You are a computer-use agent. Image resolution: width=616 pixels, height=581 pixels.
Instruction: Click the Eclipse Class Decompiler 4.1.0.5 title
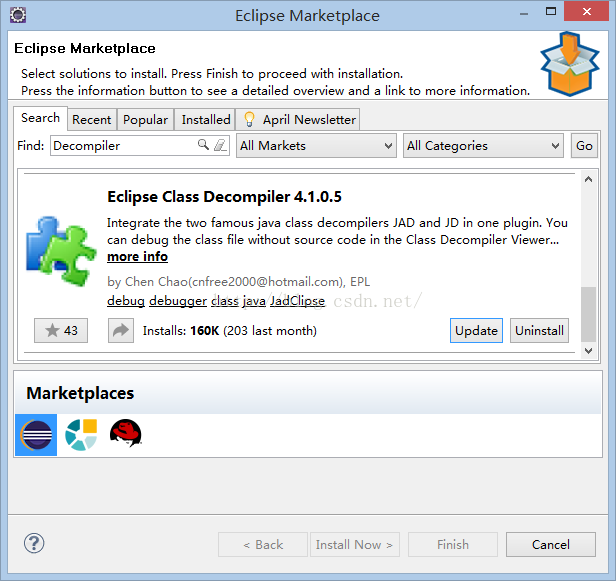coord(224,196)
